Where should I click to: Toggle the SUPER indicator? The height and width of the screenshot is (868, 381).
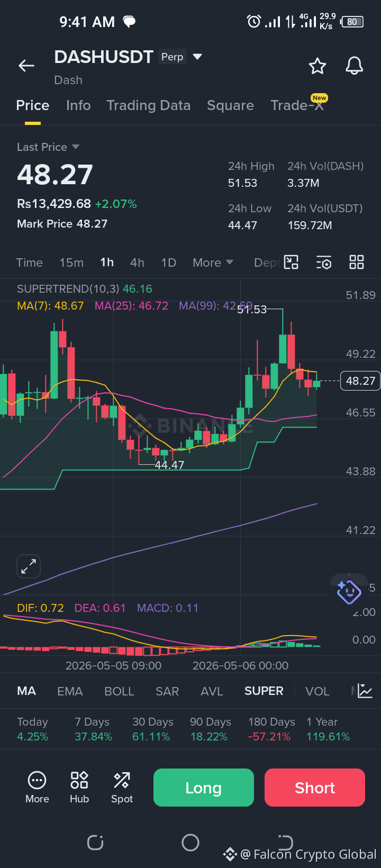coord(264,691)
